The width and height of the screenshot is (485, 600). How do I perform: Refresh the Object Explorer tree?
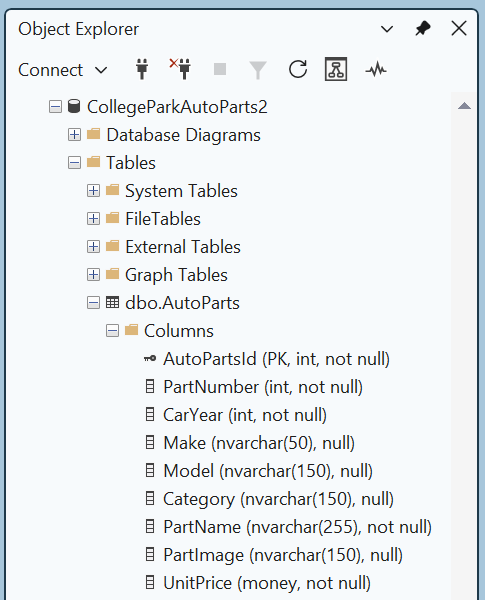[x=298, y=69]
